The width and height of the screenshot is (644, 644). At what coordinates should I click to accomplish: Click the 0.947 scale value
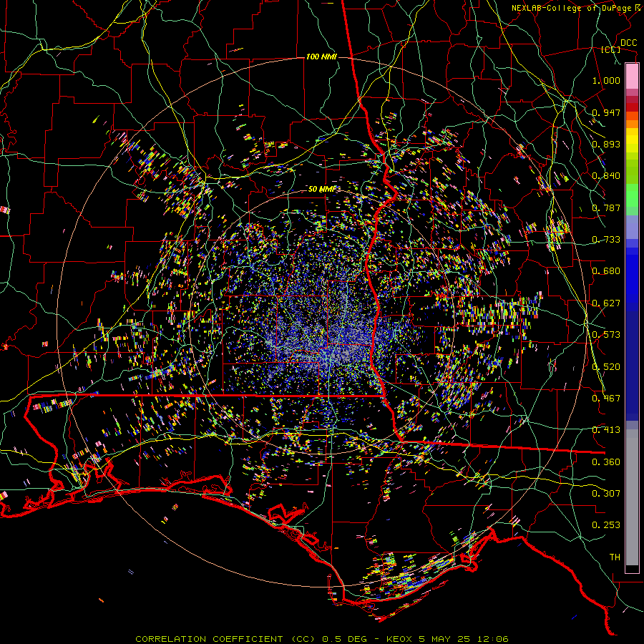click(x=606, y=112)
